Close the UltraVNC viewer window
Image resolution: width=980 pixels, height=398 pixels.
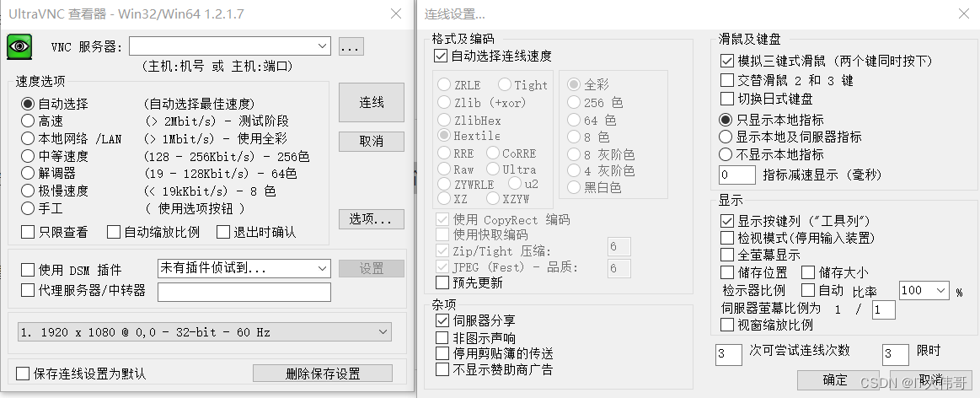tap(396, 13)
